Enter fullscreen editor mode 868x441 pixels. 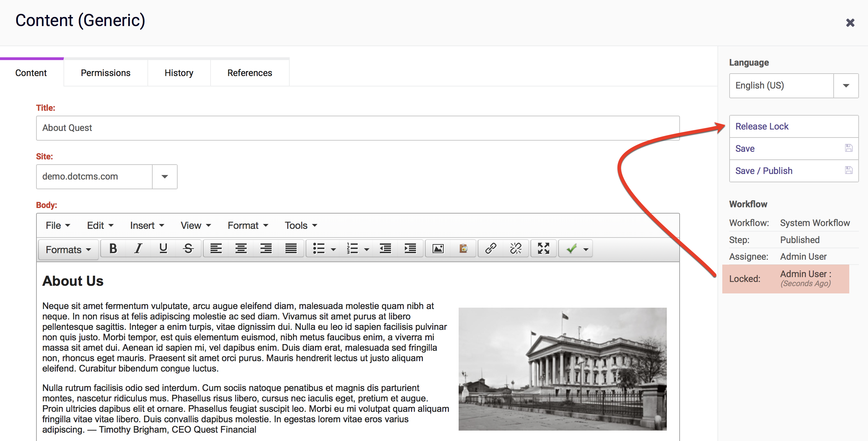click(x=543, y=249)
